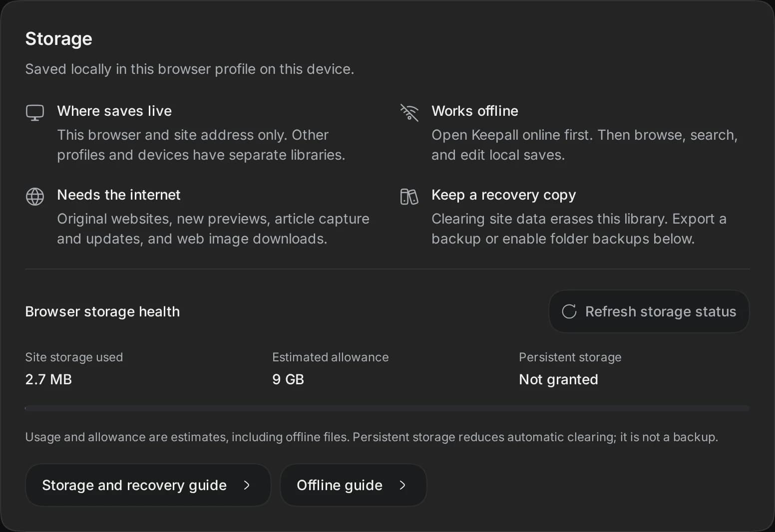This screenshot has height=532, width=775.
Task: Click the circular refresh arrow icon
Action: (569, 311)
